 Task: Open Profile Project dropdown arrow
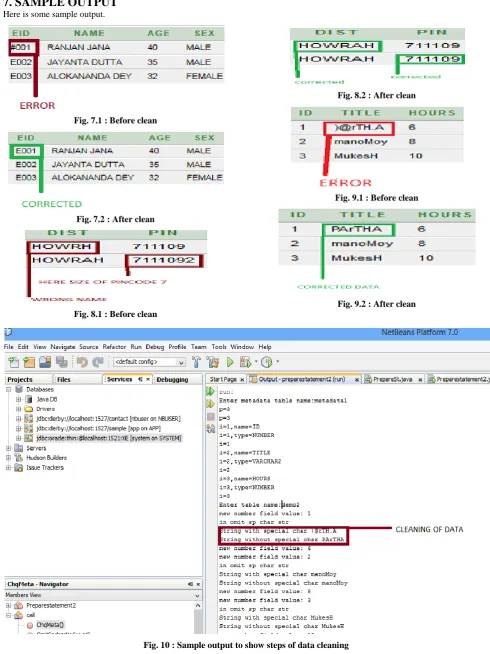277,361
